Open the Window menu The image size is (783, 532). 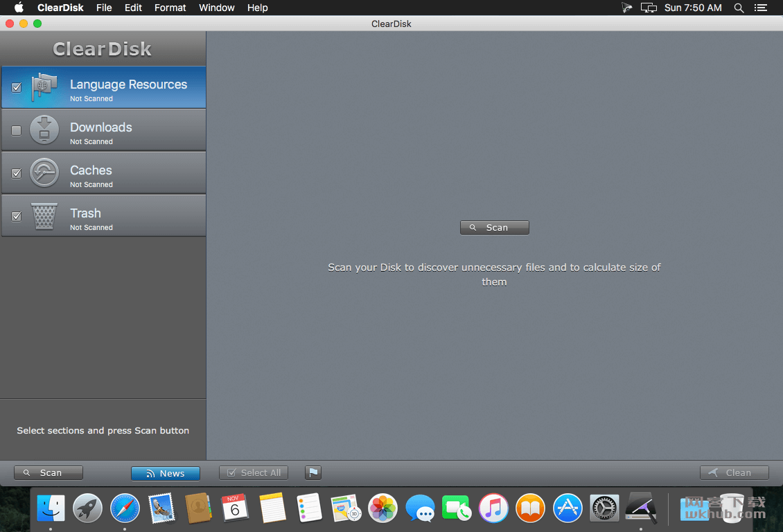(x=217, y=8)
